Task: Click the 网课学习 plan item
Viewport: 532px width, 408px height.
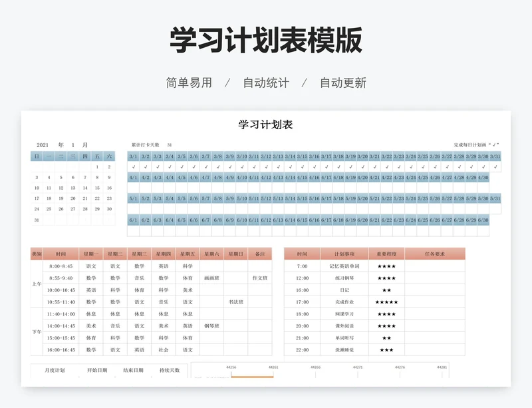Action: [x=344, y=314]
